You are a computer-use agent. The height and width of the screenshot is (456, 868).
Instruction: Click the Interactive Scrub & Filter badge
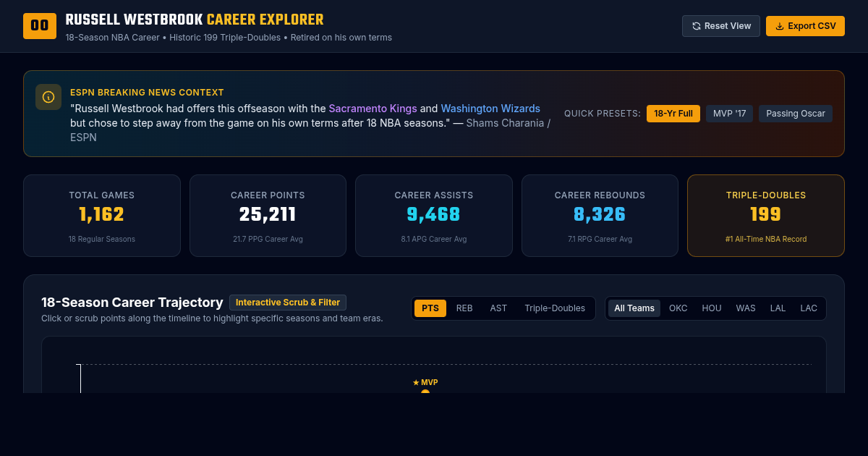click(x=288, y=303)
